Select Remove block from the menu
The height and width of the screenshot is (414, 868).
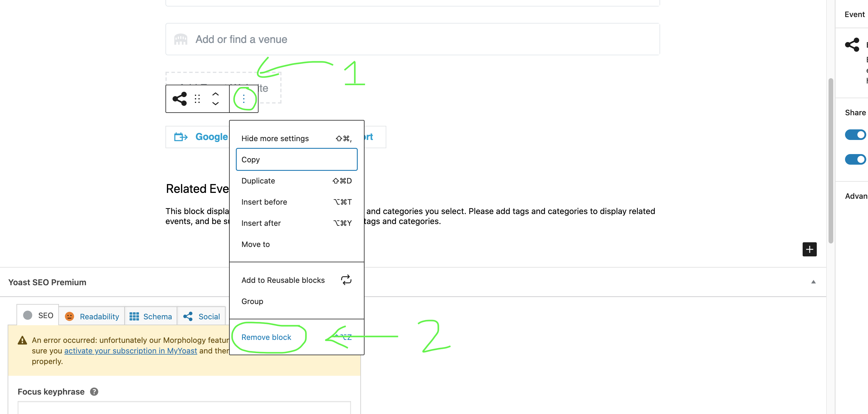click(266, 337)
